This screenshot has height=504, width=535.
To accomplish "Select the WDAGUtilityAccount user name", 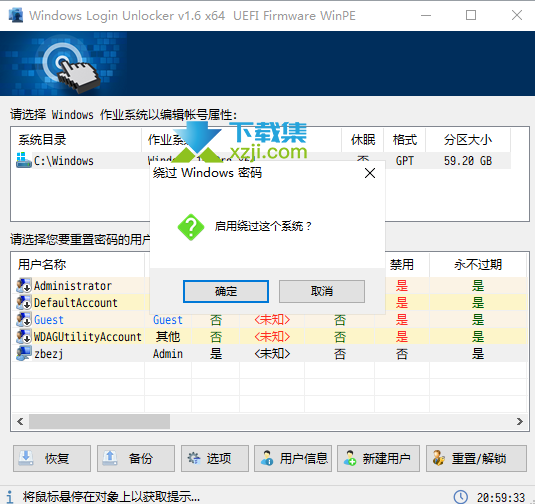I will click(x=88, y=337).
